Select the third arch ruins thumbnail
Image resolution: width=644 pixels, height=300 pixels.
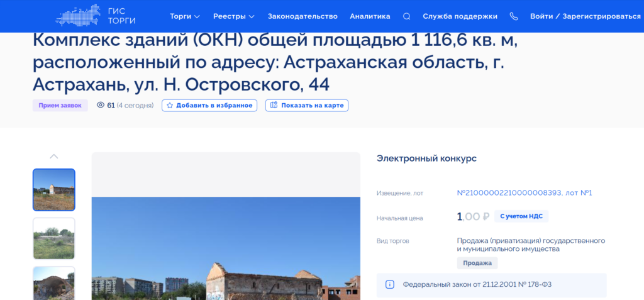54,283
